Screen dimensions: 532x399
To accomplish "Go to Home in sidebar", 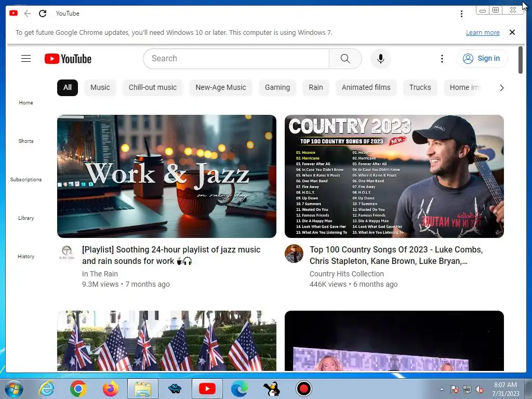I will point(26,102).
